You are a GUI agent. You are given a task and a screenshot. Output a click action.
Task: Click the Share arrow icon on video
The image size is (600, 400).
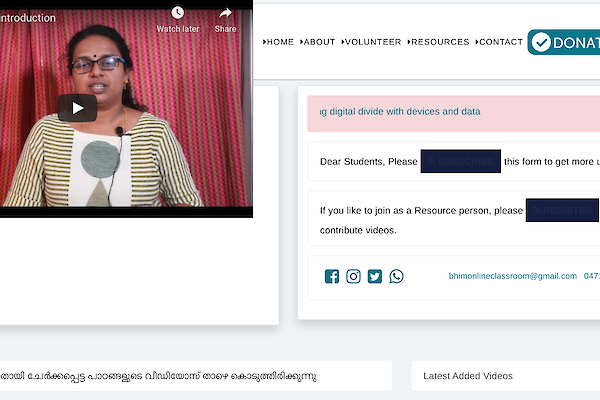coord(225,13)
